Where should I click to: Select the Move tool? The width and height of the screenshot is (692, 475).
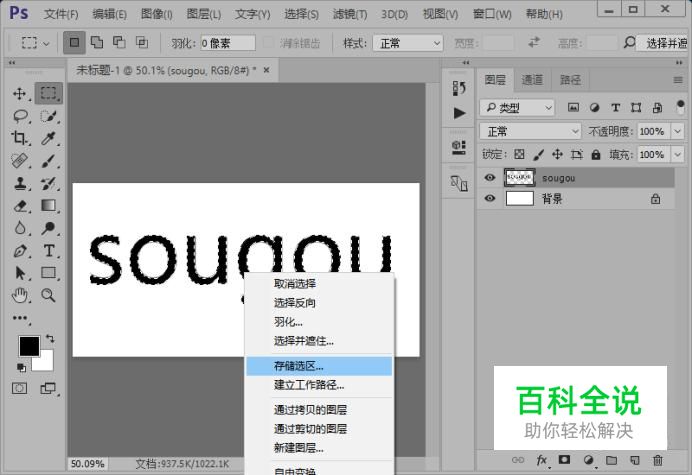[x=20, y=94]
